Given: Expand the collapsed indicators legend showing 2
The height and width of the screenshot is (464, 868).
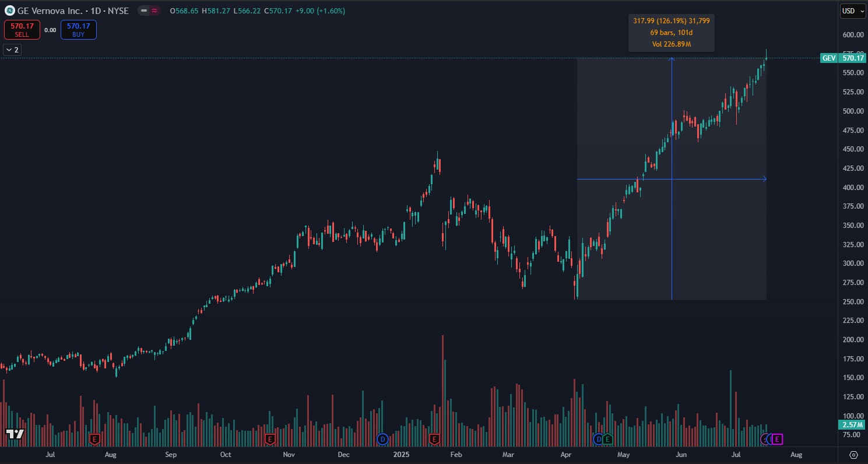Looking at the screenshot, I should [12, 50].
